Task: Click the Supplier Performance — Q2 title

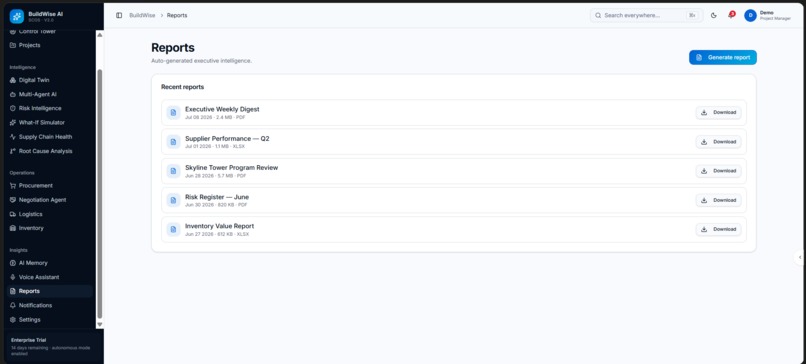Action: pos(227,138)
